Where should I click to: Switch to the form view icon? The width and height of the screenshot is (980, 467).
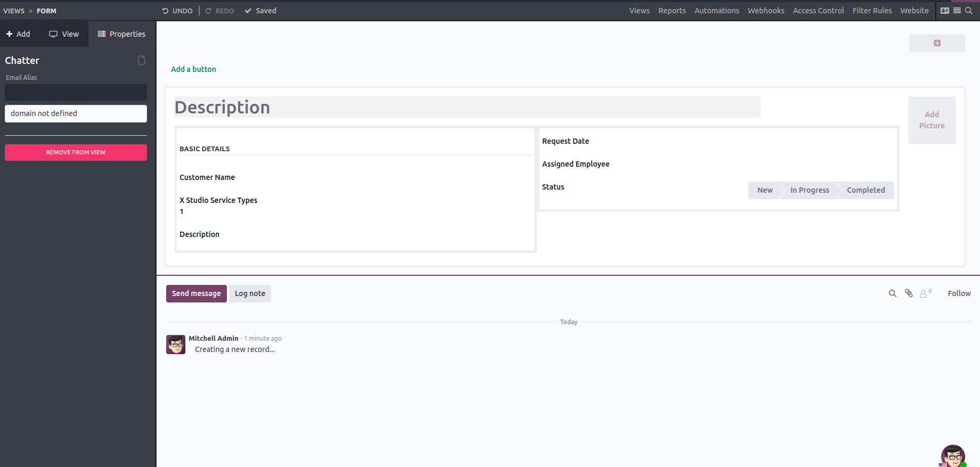[x=945, y=11]
